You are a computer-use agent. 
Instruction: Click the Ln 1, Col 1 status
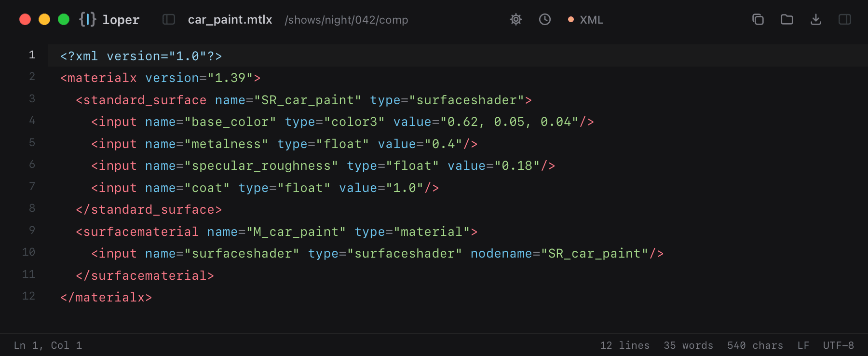48,345
